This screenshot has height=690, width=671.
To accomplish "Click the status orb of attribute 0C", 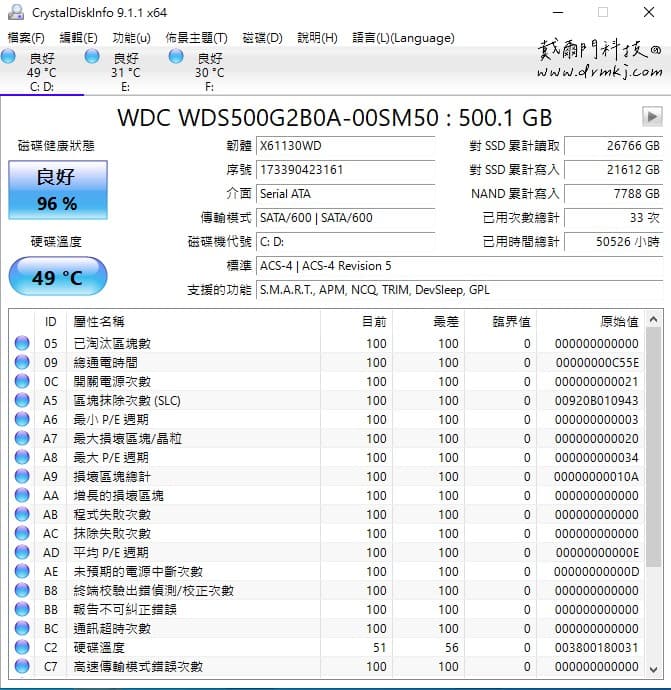I will click(22, 381).
